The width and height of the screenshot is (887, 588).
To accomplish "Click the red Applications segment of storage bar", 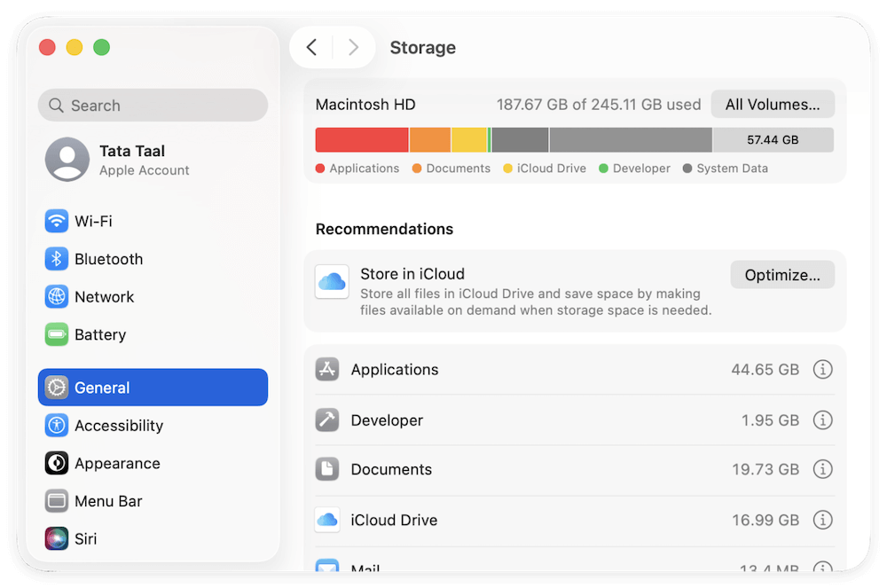I will pyautogui.click(x=359, y=139).
